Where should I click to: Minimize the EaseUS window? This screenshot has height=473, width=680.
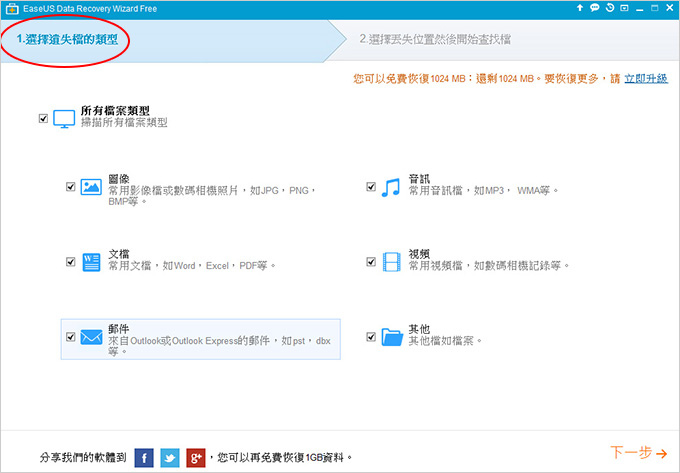[x=640, y=9]
